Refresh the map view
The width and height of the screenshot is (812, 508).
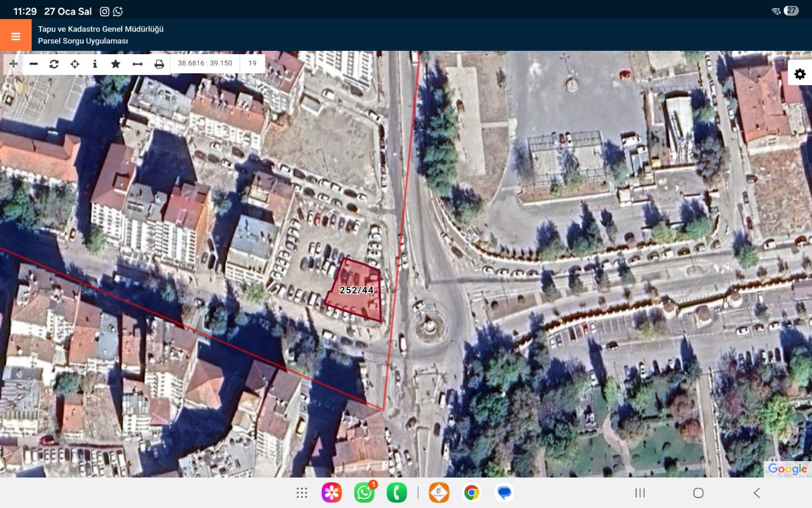54,64
